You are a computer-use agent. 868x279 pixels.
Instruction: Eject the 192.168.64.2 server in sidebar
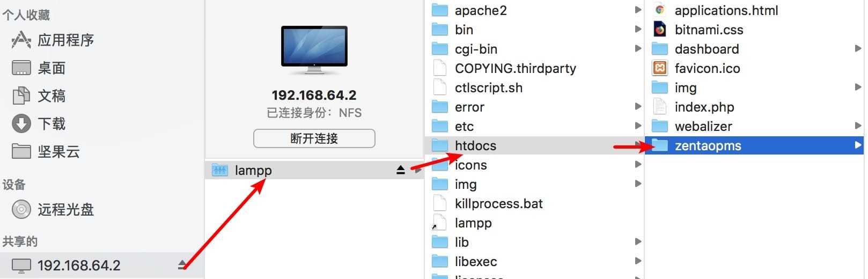(x=182, y=265)
